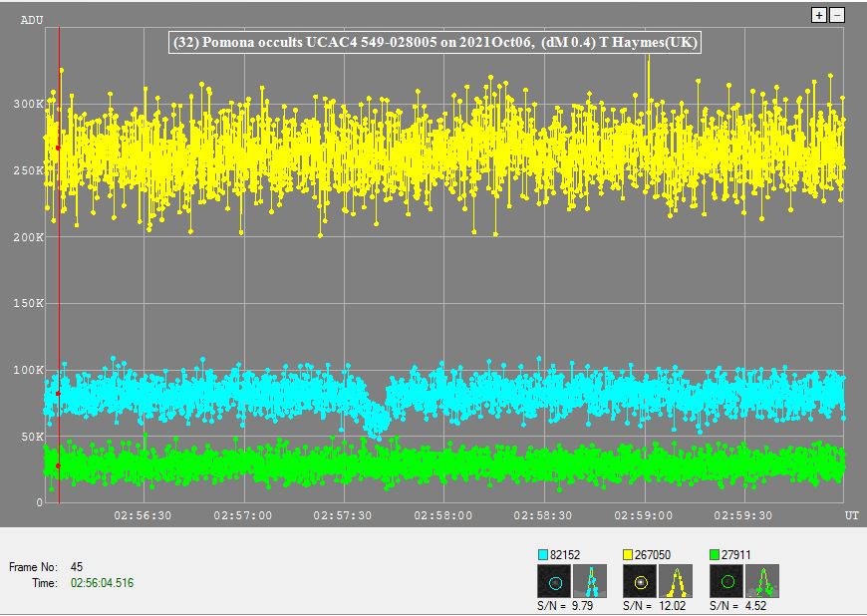The width and height of the screenshot is (867, 616).
Task: Click the yellow color swatch beside 267050
Action: pos(629,554)
